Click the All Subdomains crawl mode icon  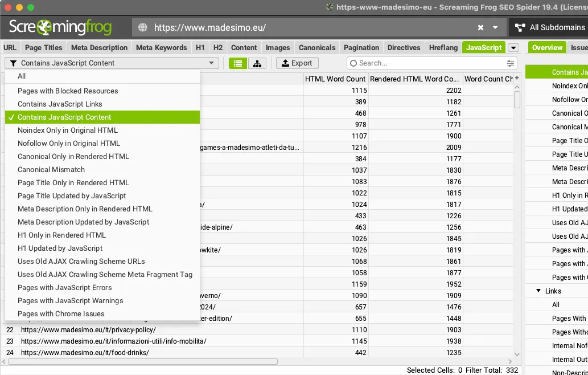[519, 27]
